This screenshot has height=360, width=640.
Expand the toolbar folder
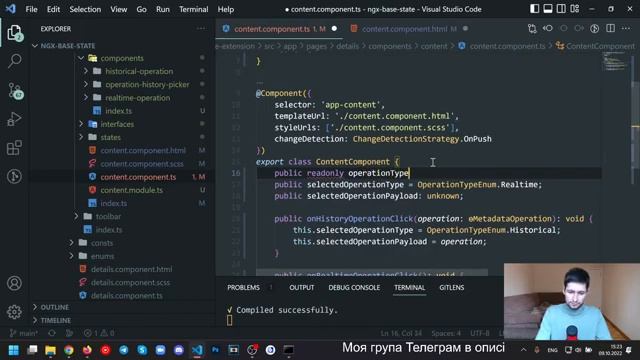pyautogui.click(x=76, y=216)
